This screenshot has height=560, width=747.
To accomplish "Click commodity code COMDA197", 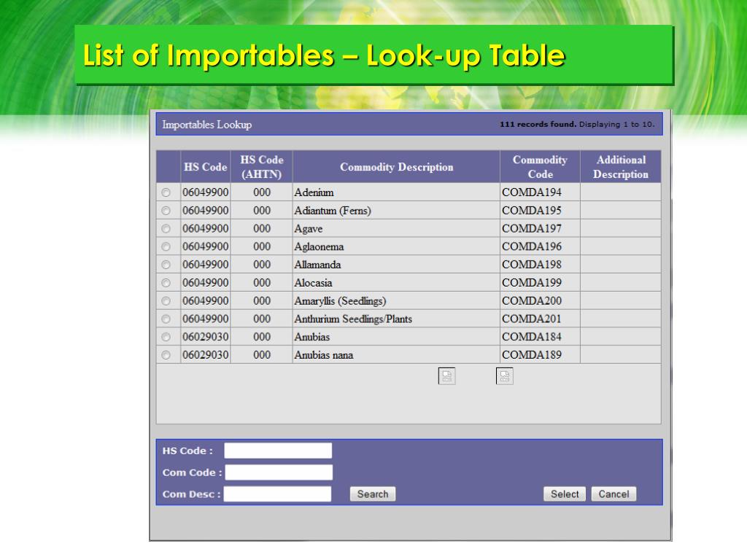I will tap(532, 228).
